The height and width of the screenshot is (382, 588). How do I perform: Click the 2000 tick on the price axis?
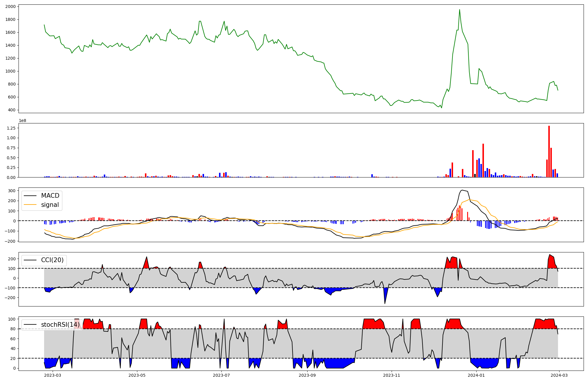tap(11, 6)
